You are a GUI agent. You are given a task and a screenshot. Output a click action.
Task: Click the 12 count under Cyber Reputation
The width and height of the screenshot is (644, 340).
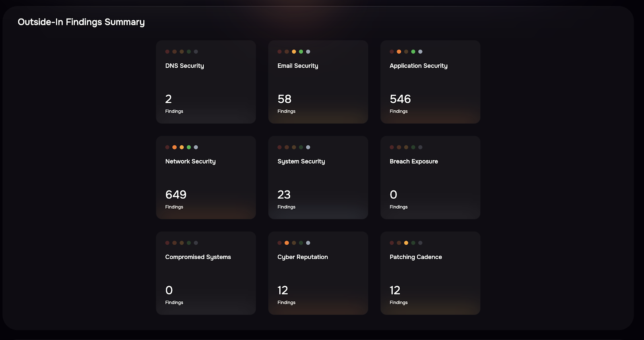pos(283,290)
